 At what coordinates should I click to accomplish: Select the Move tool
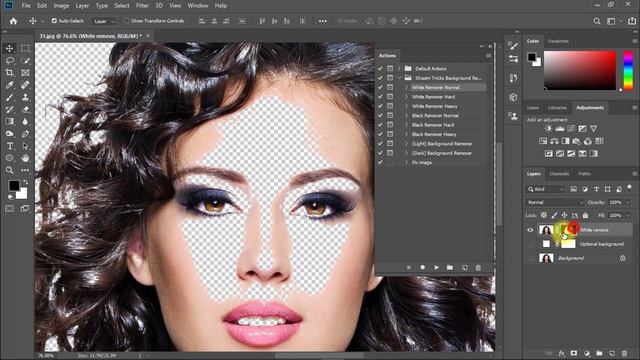[9, 48]
